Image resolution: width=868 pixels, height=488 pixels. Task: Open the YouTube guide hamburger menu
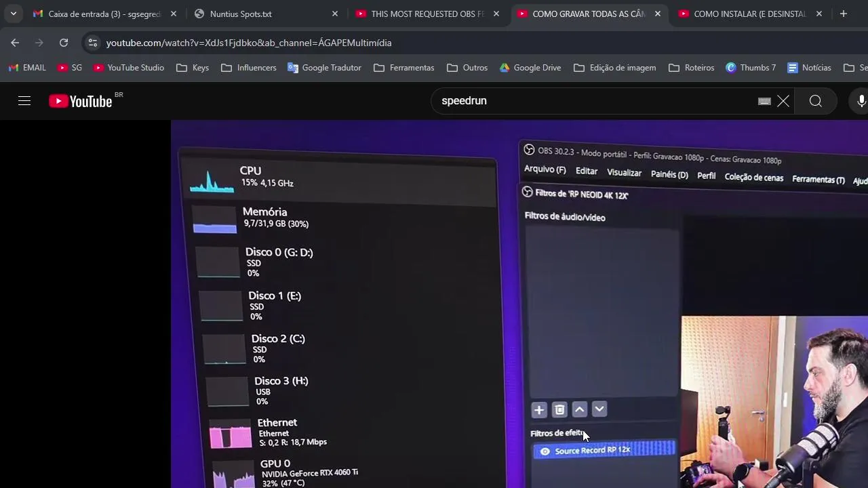(x=24, y=101)
